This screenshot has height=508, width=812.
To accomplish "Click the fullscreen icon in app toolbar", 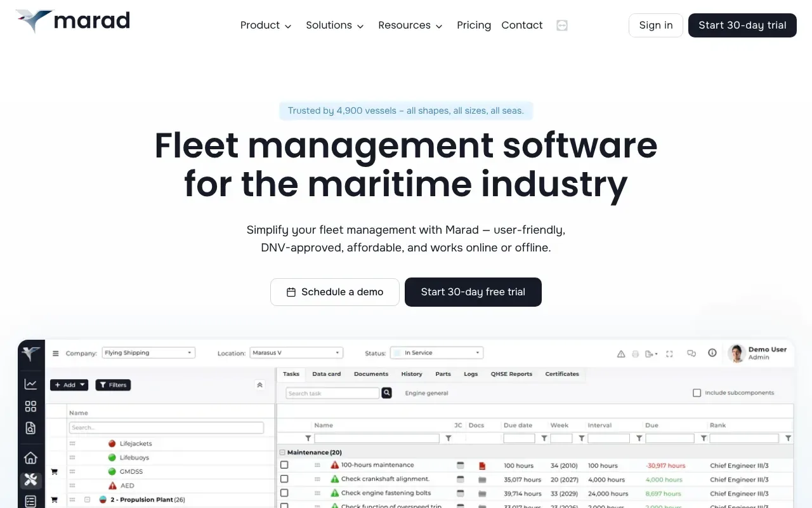I will click(669, 354).
